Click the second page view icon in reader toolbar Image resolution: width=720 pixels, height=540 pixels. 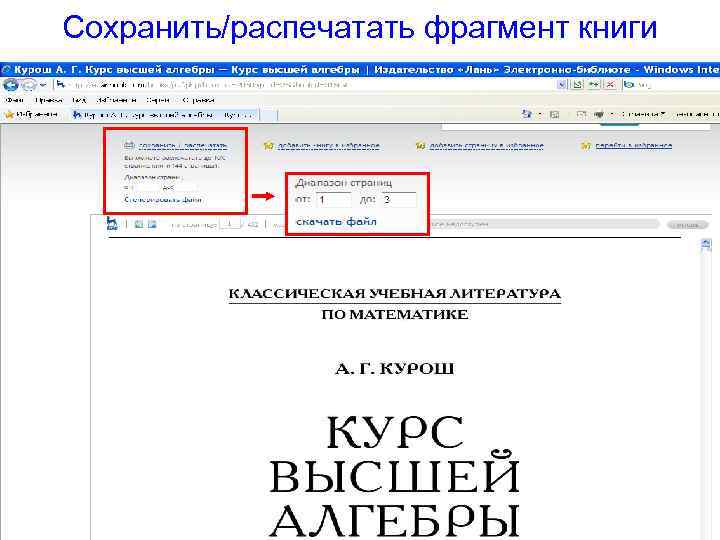[152, 224]
